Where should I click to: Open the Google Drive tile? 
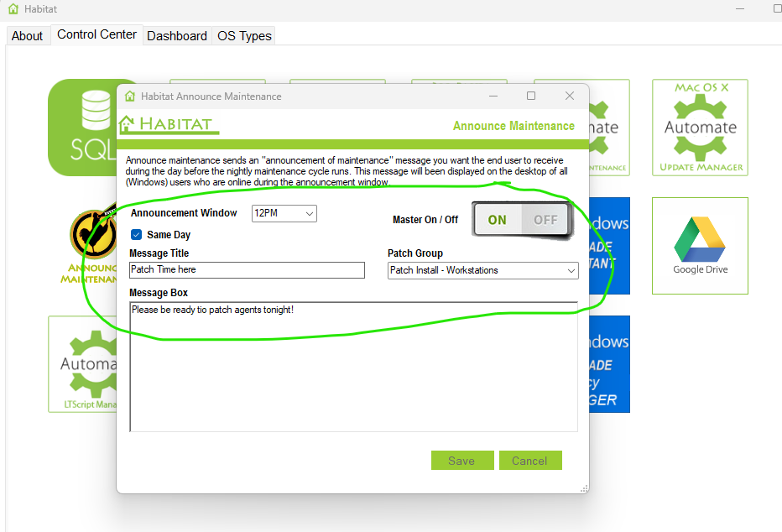699,246
